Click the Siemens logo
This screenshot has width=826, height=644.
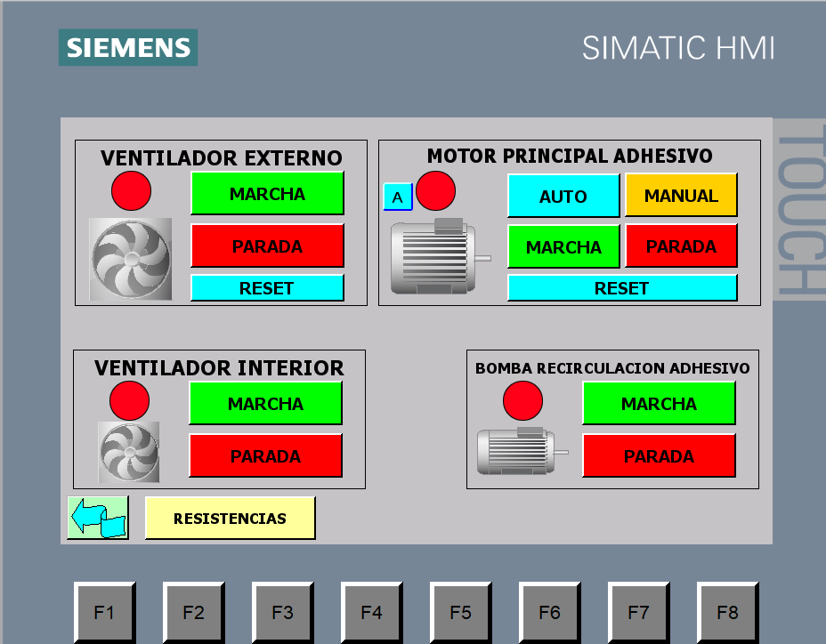[128, 47]
